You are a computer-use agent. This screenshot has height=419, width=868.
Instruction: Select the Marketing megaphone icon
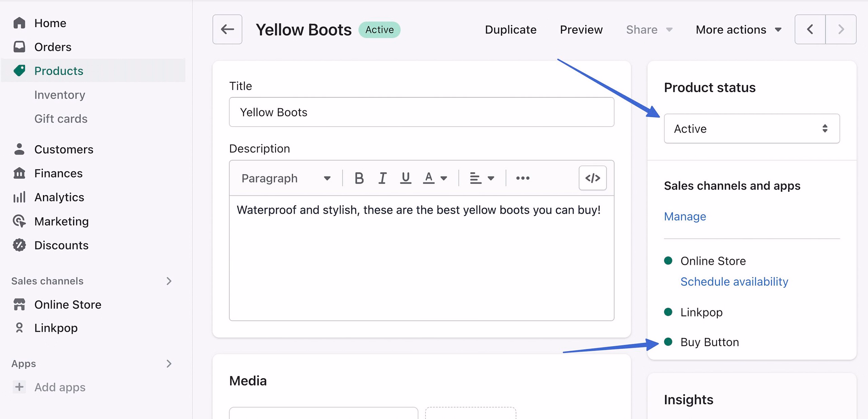pos(19,221)
